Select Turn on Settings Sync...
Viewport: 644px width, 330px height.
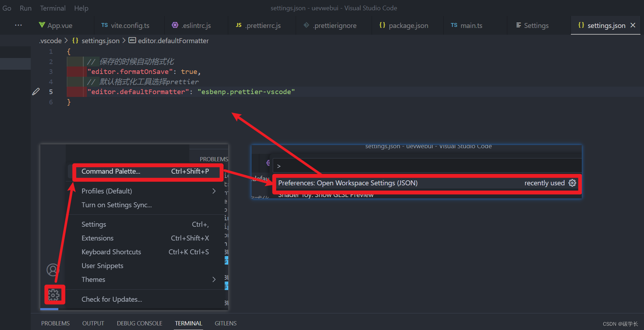click(145, 205)
